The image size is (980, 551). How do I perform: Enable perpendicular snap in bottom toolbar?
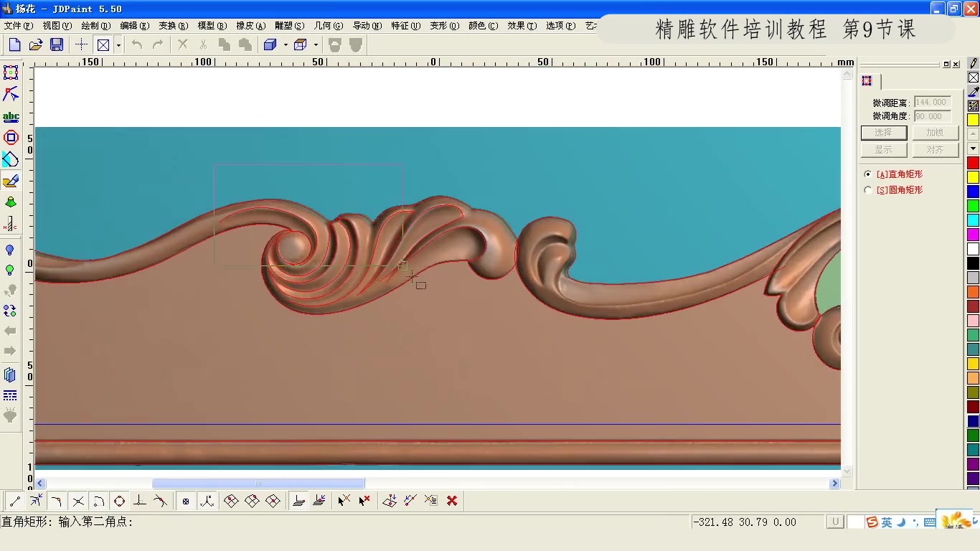coord(140,501)
